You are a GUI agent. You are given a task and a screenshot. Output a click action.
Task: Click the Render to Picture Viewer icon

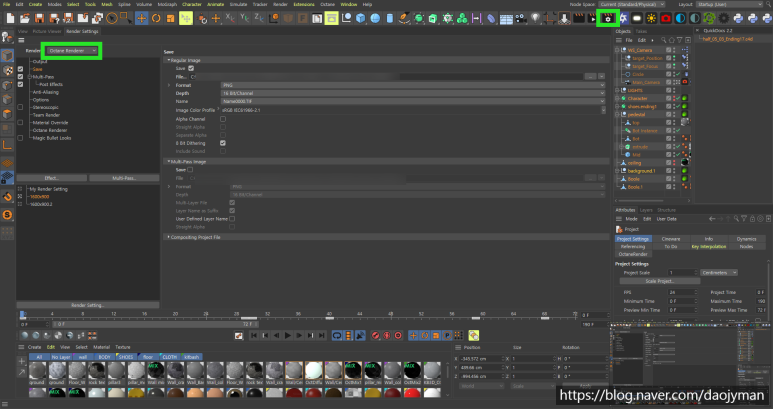pos(593,19)
